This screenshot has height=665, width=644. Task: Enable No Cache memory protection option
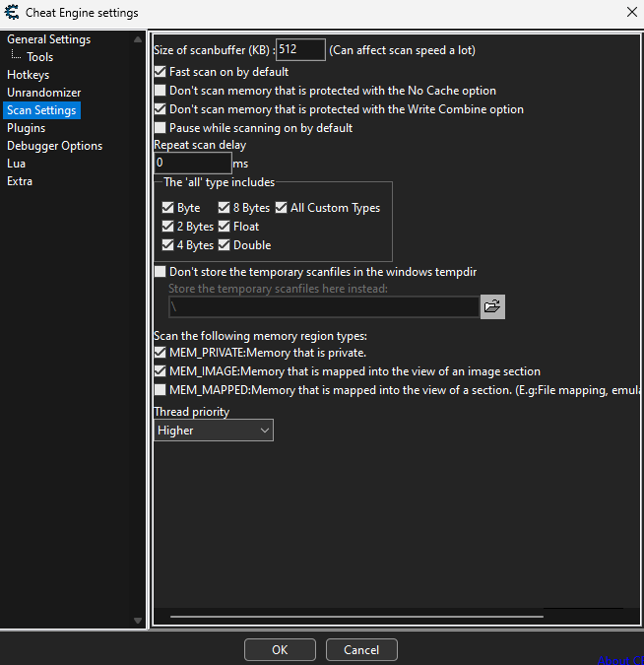pyautogui.click(x=161, y=91)
